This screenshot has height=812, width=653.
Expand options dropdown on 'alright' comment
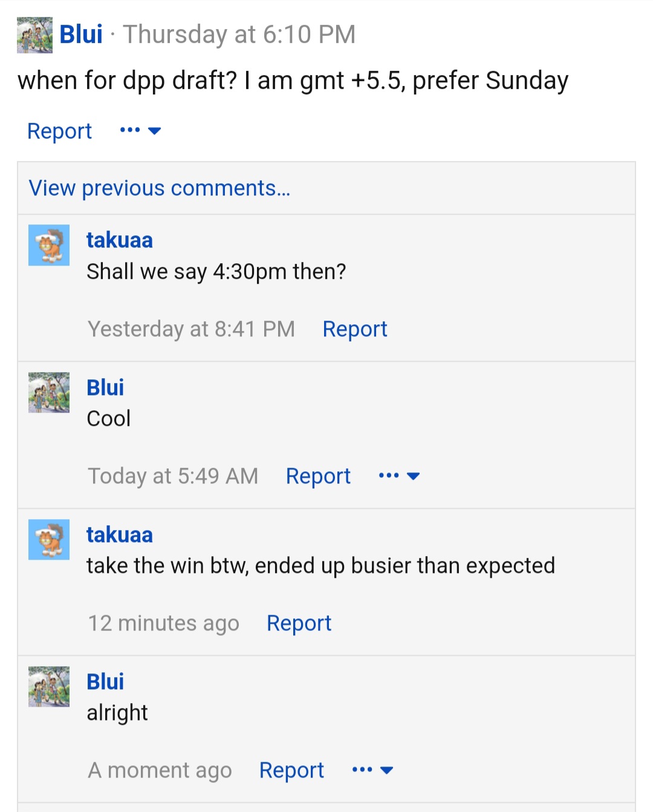(x=372, y=770)
